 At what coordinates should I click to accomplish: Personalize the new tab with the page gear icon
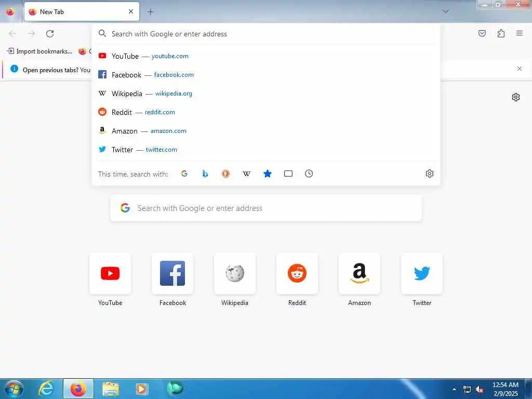pyautogui.click(x=516, y=97)
